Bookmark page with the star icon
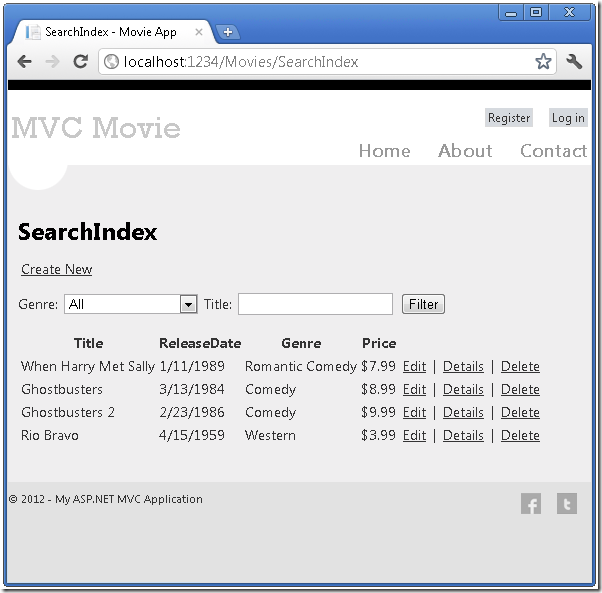Viewport: 602px width, 593px height. click(543, 62)
